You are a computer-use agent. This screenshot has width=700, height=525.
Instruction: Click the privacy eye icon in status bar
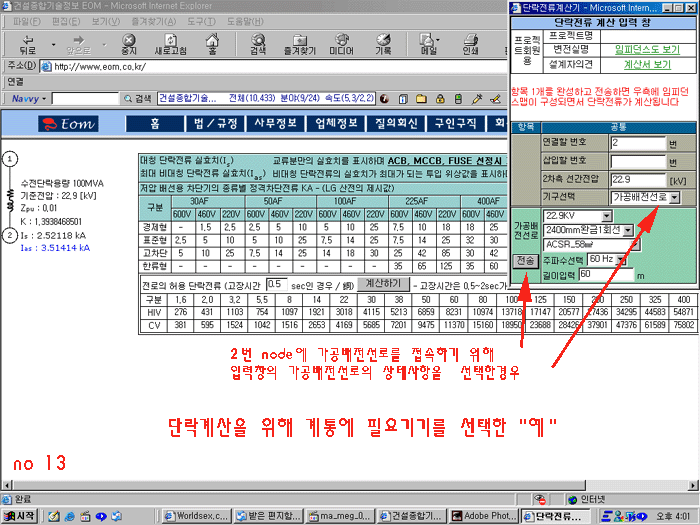point(540,499)
